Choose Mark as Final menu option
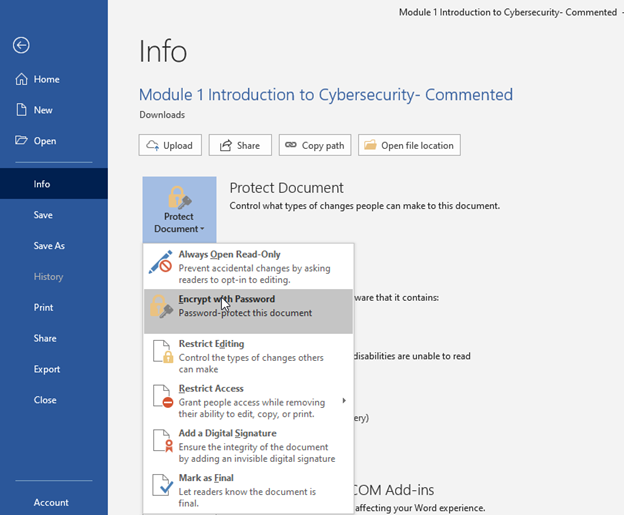The image size is (624, 515). [x=248, y=490]
